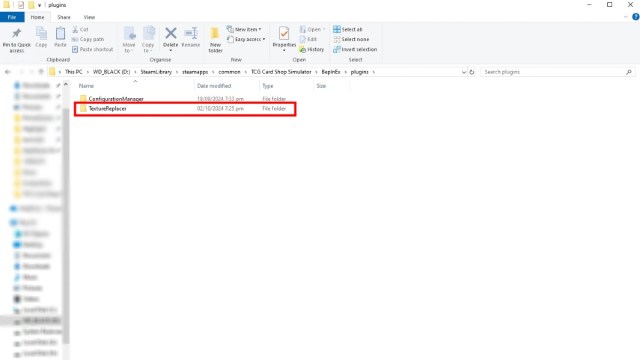Go up one folder level arrow
The width and height of the screenshot is (640, 360).
(40, 72)
